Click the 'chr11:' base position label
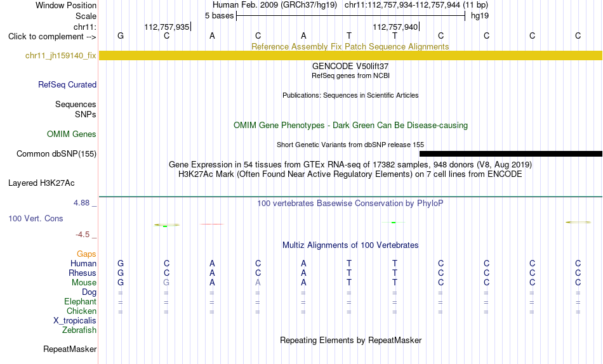Image resolution: width=603 pixels, height=364 pixels. click(x=85, y=27)
